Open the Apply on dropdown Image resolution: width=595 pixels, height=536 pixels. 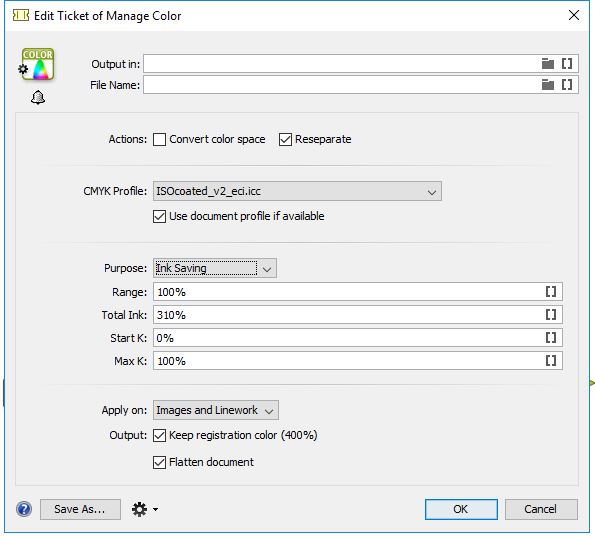pos(216,410)
